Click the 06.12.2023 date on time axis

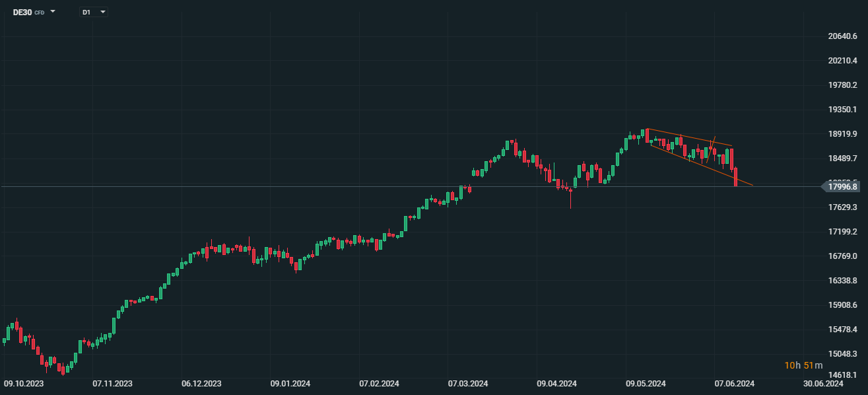pyautogui.click(x=201, y=383)
